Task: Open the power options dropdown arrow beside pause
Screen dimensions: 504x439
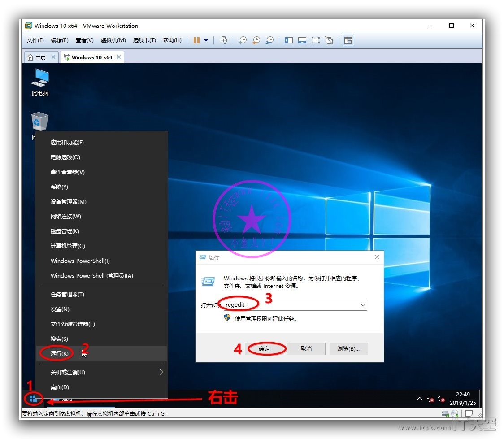Action: tap(206, 40)
